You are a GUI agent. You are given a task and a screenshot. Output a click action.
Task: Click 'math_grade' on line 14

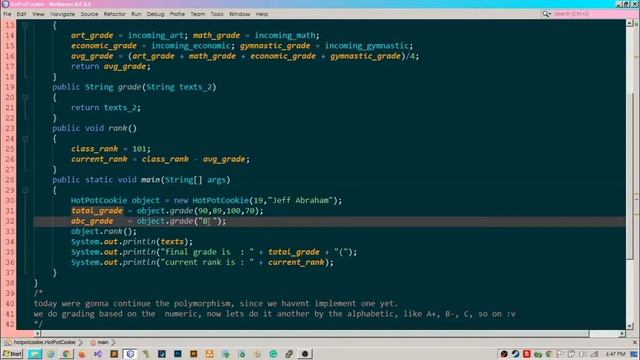216,36
